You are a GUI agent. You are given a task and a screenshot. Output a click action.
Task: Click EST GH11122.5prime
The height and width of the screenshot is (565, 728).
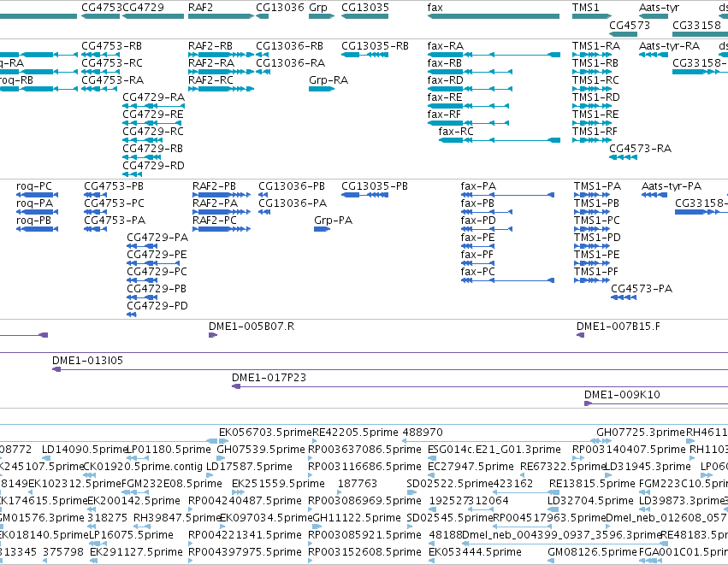coord(357,518)
